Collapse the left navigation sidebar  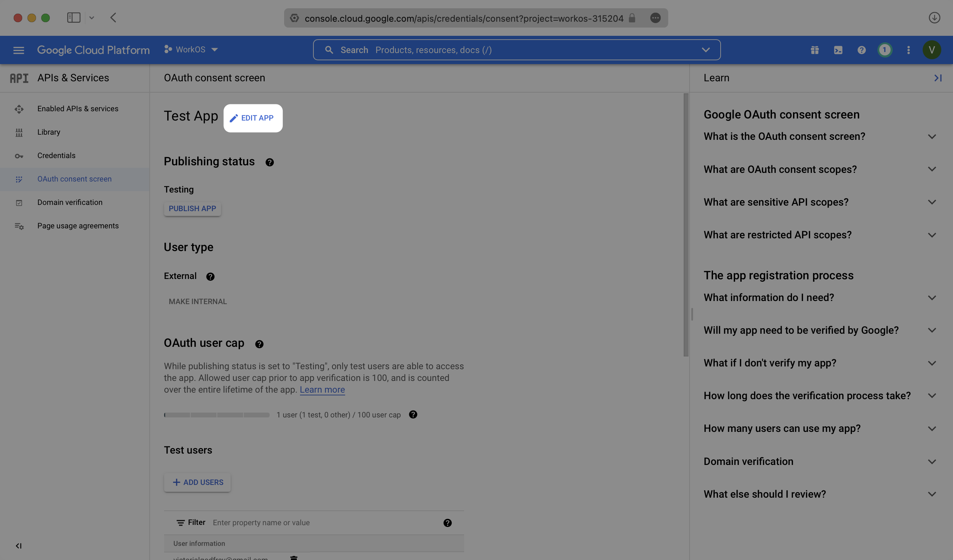pyautogui.click(x=19, y=546)
